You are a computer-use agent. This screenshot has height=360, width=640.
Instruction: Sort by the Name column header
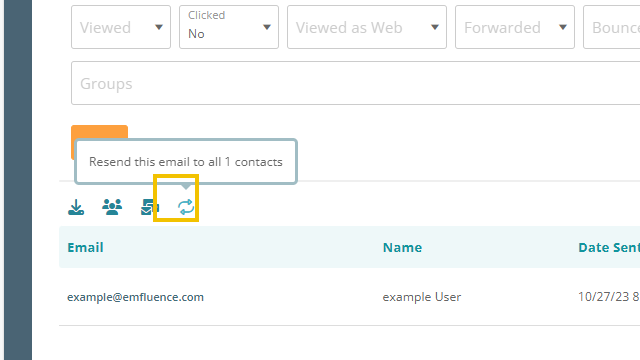coord(402,247)
